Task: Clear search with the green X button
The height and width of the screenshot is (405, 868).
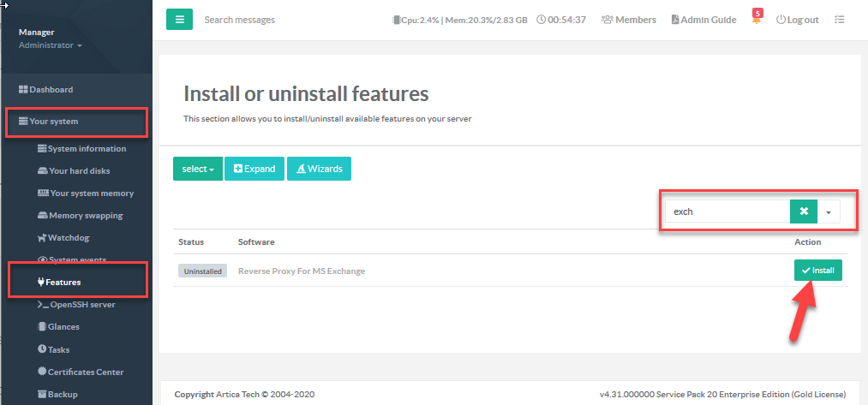Action: [804, 211]
